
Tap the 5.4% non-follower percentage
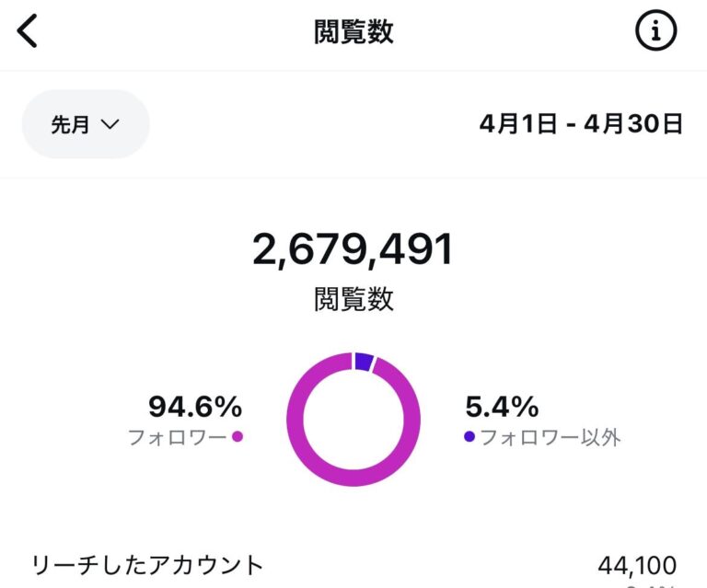pos(503,406)
